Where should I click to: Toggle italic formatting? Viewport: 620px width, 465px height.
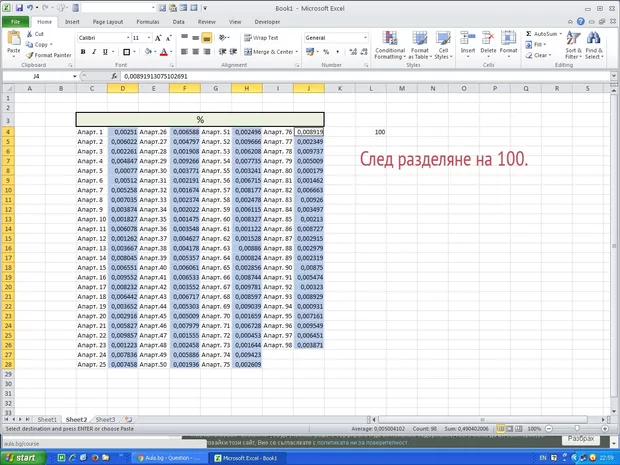(x=93, y=52)
